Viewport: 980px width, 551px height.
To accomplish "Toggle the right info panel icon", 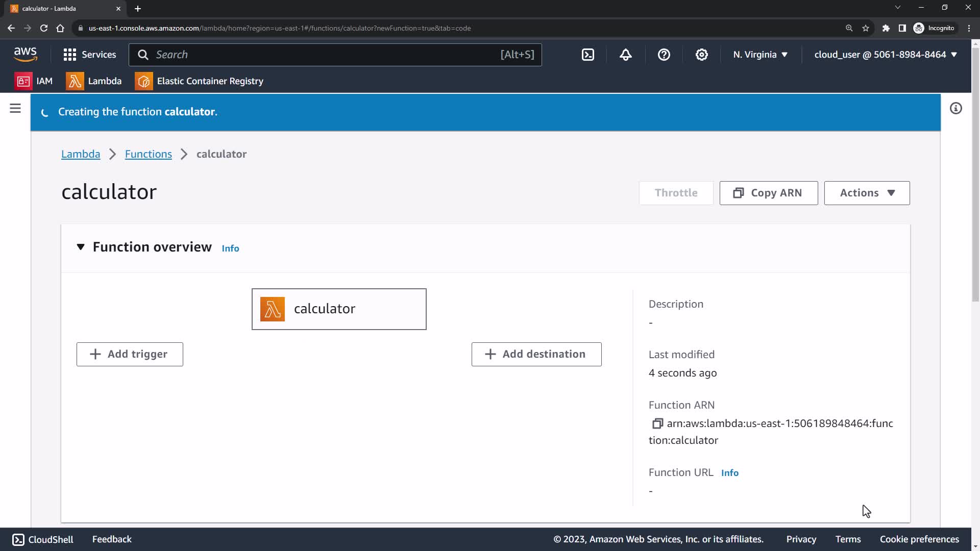I will tap(955, 108).
